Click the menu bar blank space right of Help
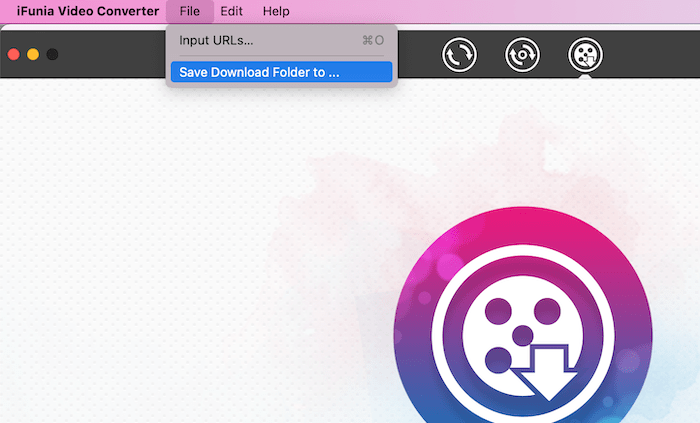This screenshot has height=423, width=700. coord(500,11)
